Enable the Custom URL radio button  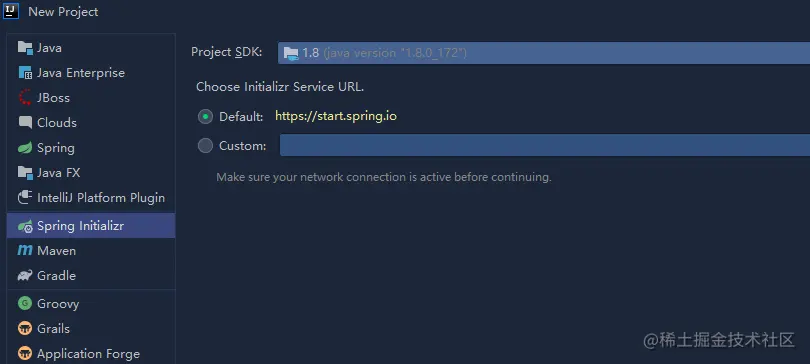point(205,146)
